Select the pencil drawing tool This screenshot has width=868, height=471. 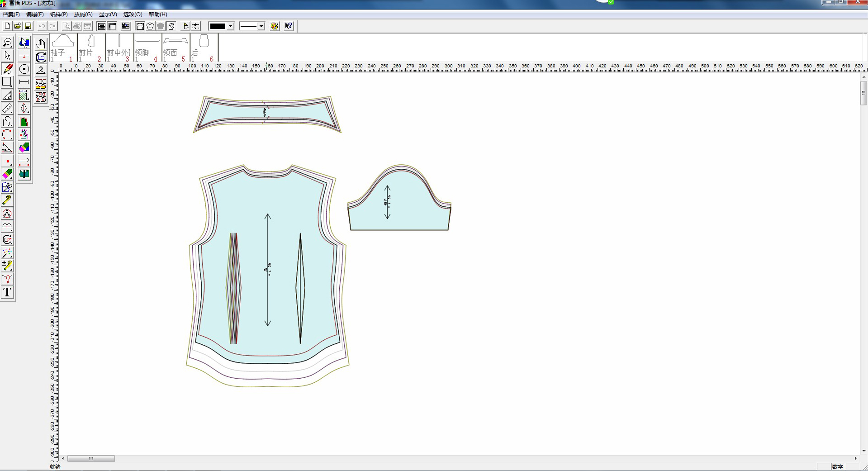tap(7, 69)
